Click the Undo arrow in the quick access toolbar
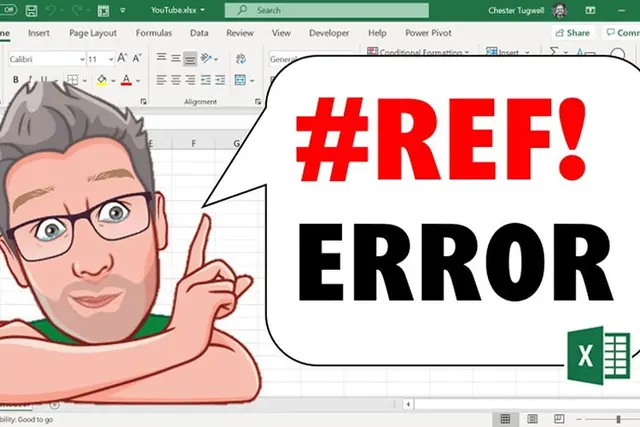Viewport: 640px width, 427px height. (50, 10)
